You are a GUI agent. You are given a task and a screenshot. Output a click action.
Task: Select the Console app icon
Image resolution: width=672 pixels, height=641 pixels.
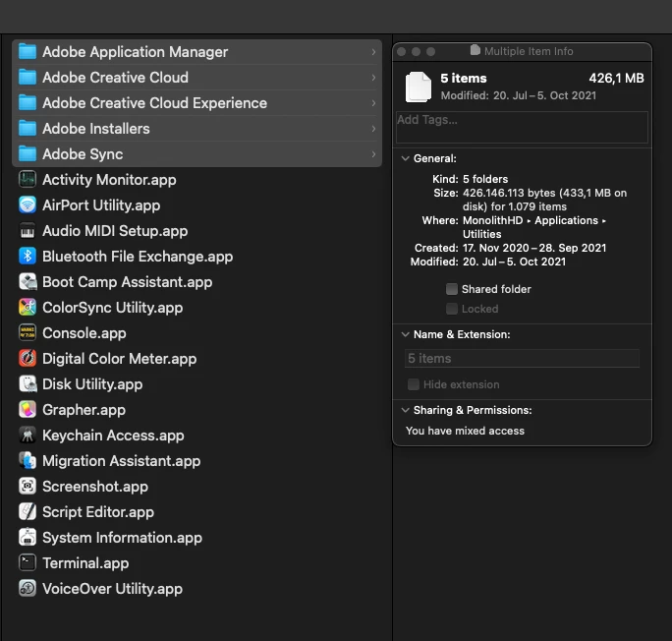click(x=28, y=332)
